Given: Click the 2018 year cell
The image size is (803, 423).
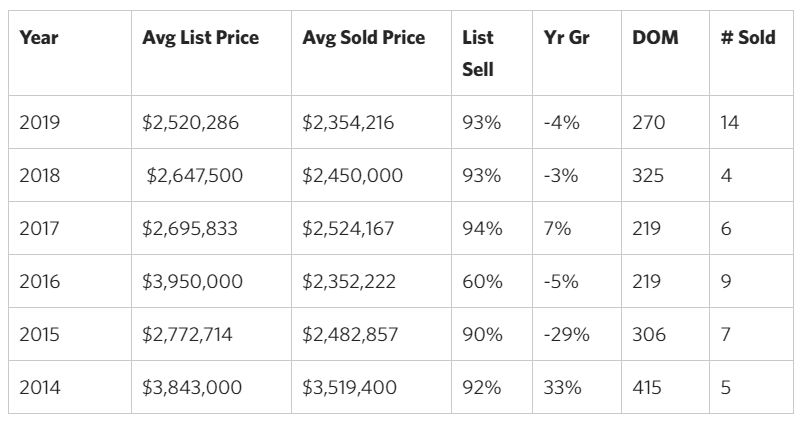Looking at the screenshot, I should click(40, 176).
